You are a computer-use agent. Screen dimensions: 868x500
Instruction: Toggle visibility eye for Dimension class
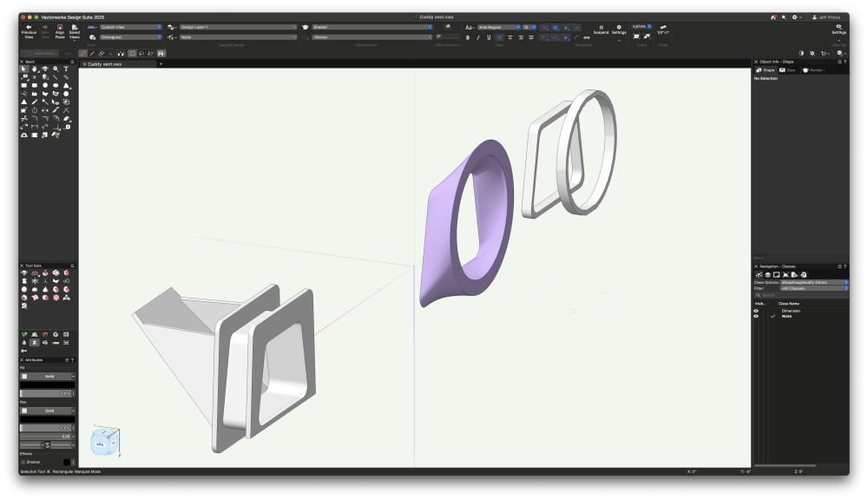[x=756, y=311]
